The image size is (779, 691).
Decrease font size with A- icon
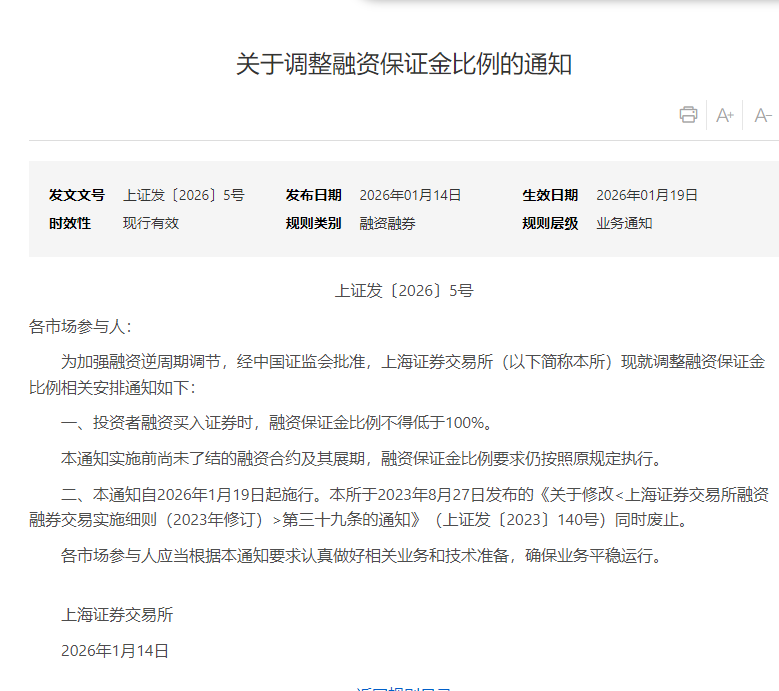tap(763, 116)
